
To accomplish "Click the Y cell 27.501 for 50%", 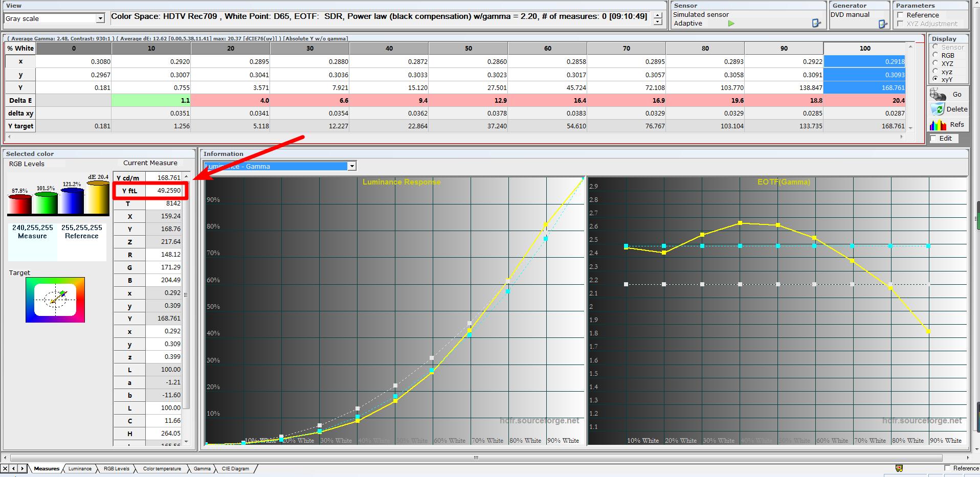I will [469, 87].
